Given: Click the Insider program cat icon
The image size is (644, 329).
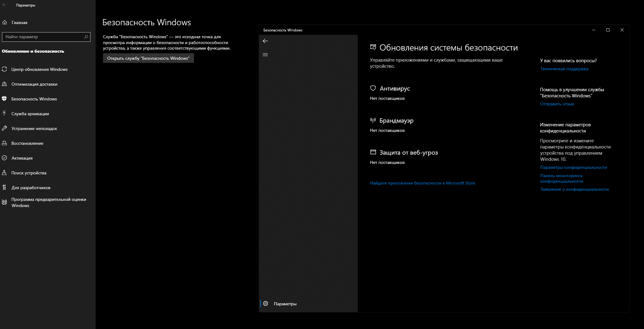Looking at the screenshot, I should pyautogui.click(x=4, y=202).
